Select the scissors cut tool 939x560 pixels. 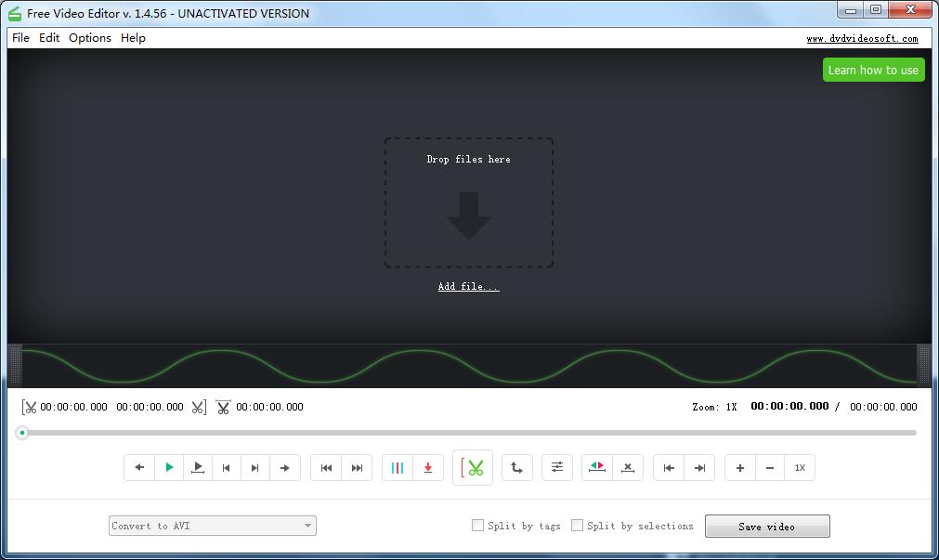(x=473, y=467)
